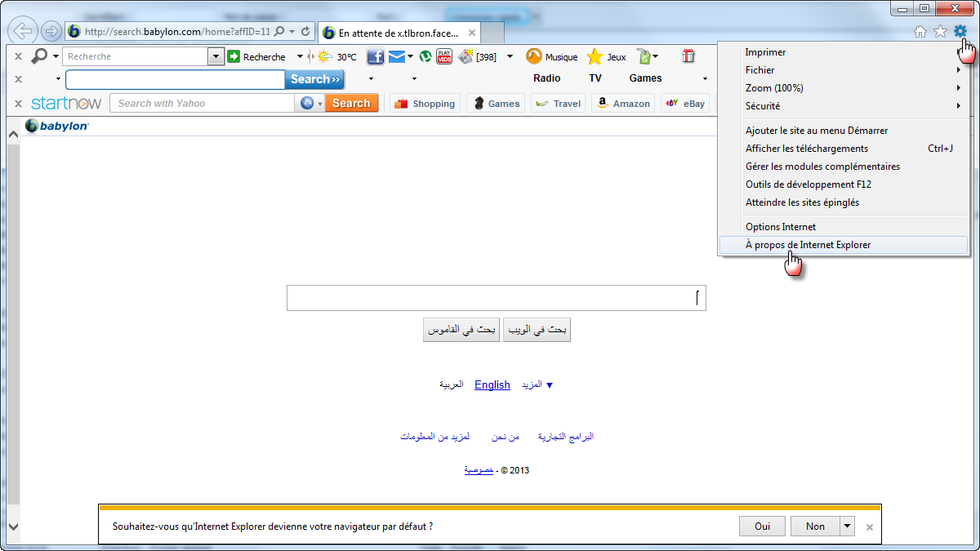Click the [398] notifications icon
The height and width of the screenshot is (551, 980).
pyautogui.click(x=478, y=57)
